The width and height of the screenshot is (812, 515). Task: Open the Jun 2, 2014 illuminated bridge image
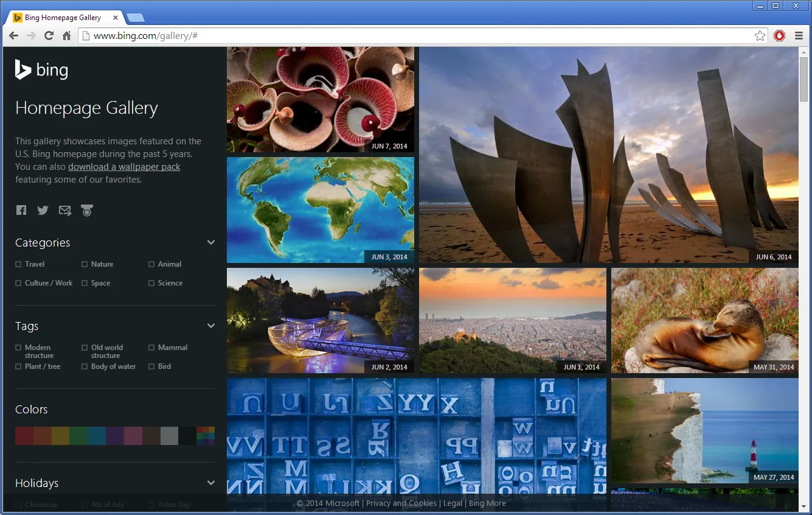coord(321,321)
